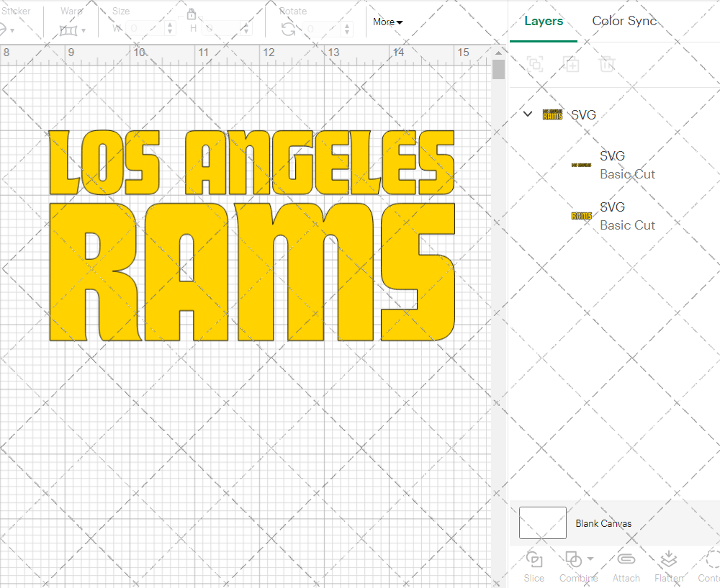This screenshot has width=720, height=588.
Task: Open the Sticker dropdown arrow
Action: pos(12,31)
